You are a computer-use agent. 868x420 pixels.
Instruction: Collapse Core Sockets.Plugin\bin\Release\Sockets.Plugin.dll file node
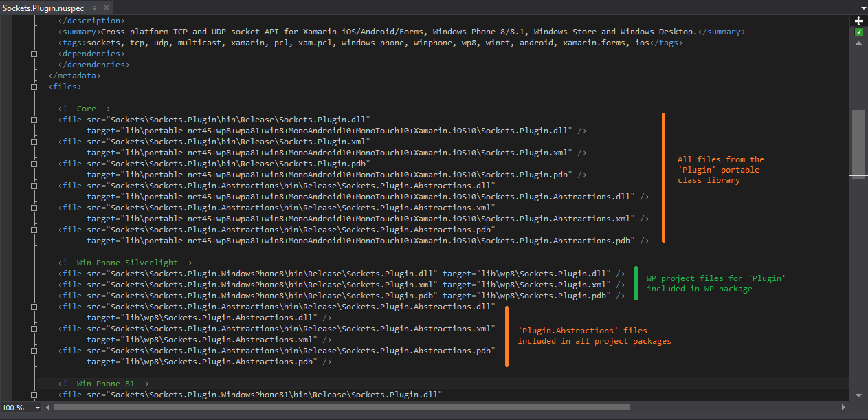(x=34, y=120)
